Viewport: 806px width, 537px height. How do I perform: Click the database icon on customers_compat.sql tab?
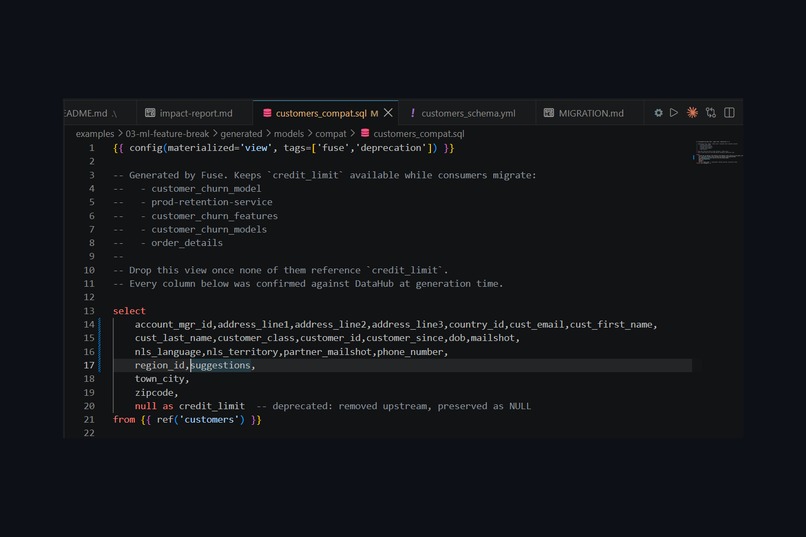point(267,113)
